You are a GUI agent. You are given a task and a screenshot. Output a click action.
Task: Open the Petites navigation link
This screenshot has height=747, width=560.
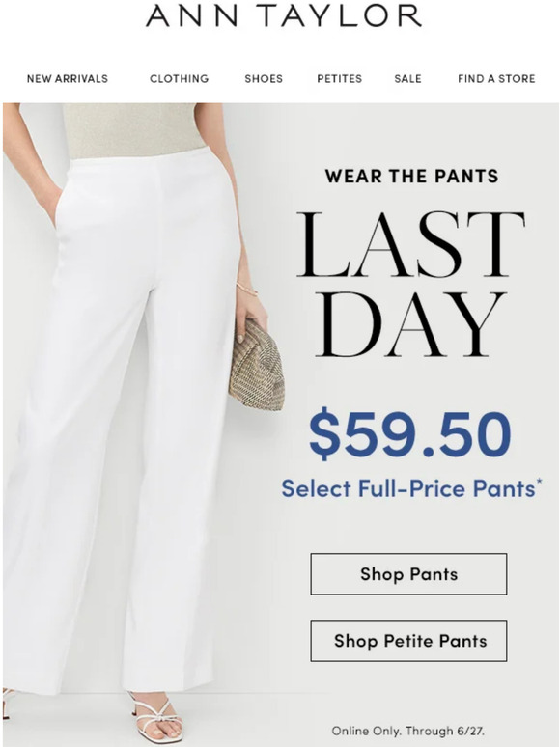[339, 78]
